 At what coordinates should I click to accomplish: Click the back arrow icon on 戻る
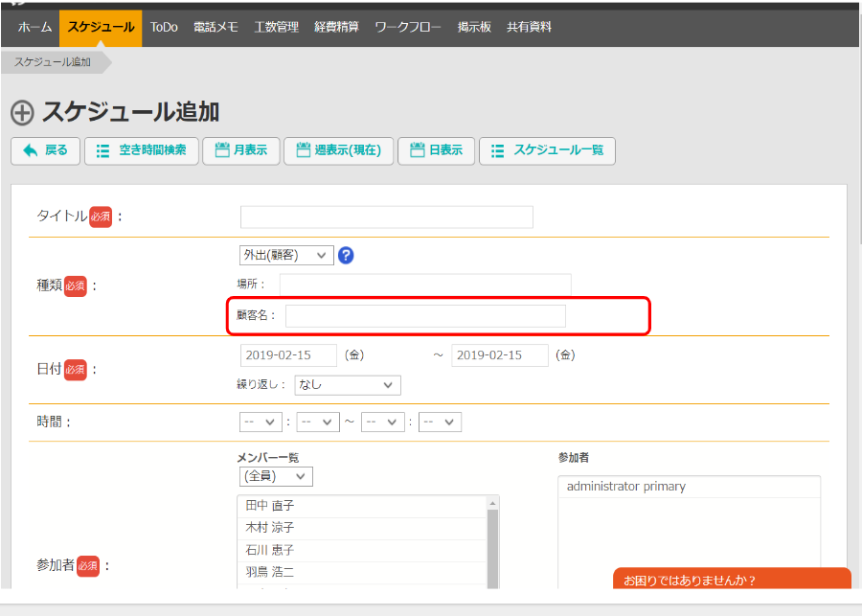pyautogui.click(x=31, y=150)
